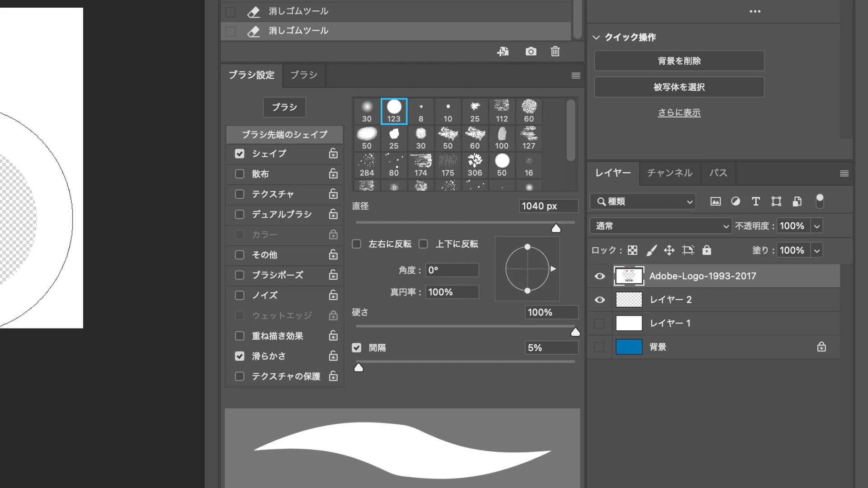The width and height of the screenshot is (868, 488).
Task: Switch to the チャンネル tab
Action: [670, 173]
